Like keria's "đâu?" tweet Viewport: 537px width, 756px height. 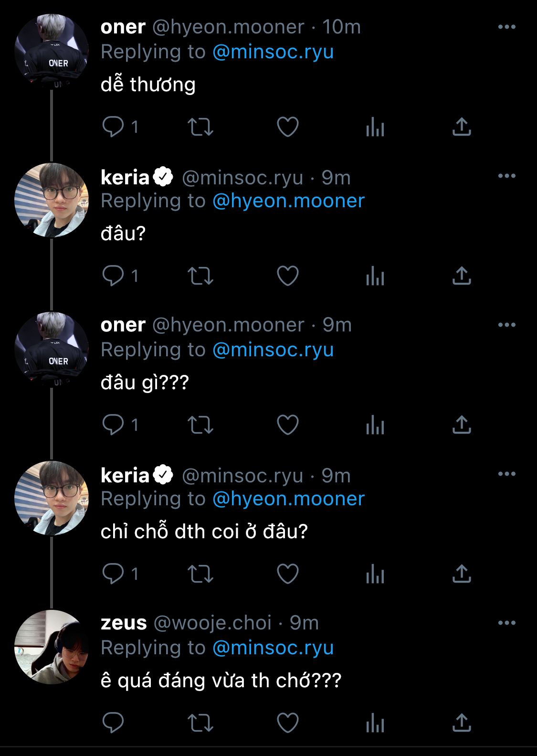pos(287,276)
